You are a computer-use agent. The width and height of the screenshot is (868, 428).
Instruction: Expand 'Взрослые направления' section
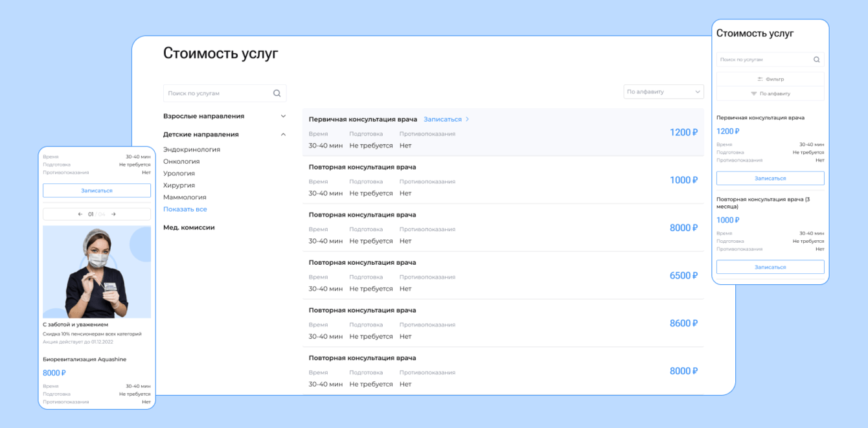[x=283, y=117]
